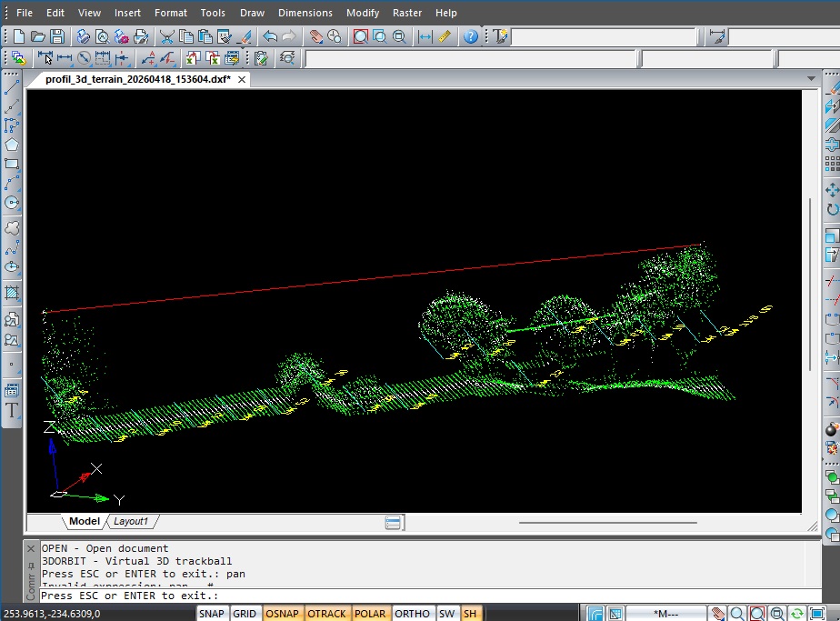Screen dimensions: 840x621
Task: Click the Help question-mark icon
Action: [469, 36]
